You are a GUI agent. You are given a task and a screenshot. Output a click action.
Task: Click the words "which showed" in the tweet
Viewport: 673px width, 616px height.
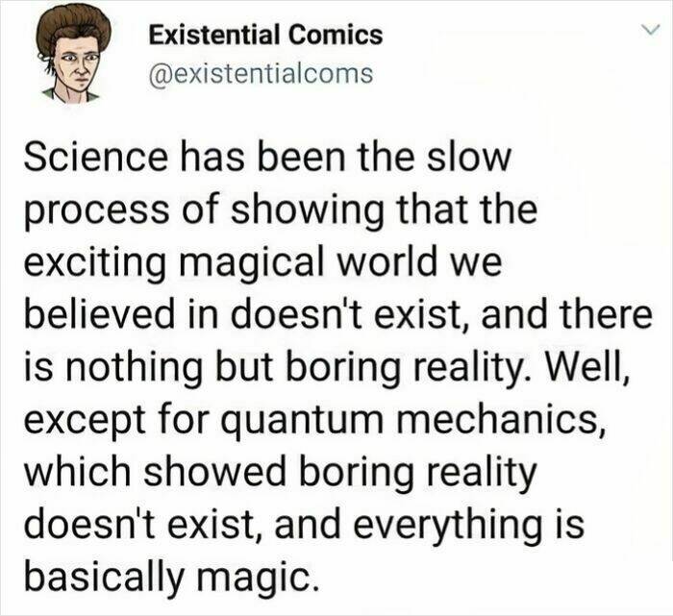pos(143,471)
